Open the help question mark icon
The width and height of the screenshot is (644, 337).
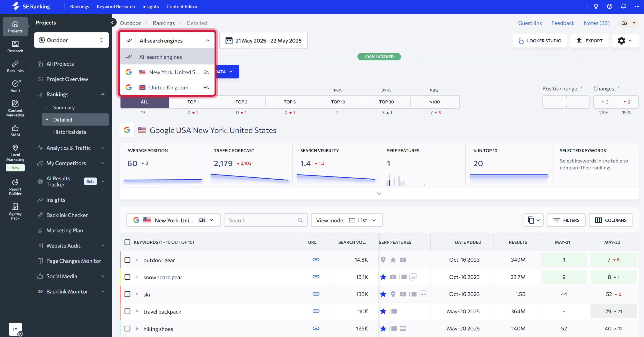[610, 6]
